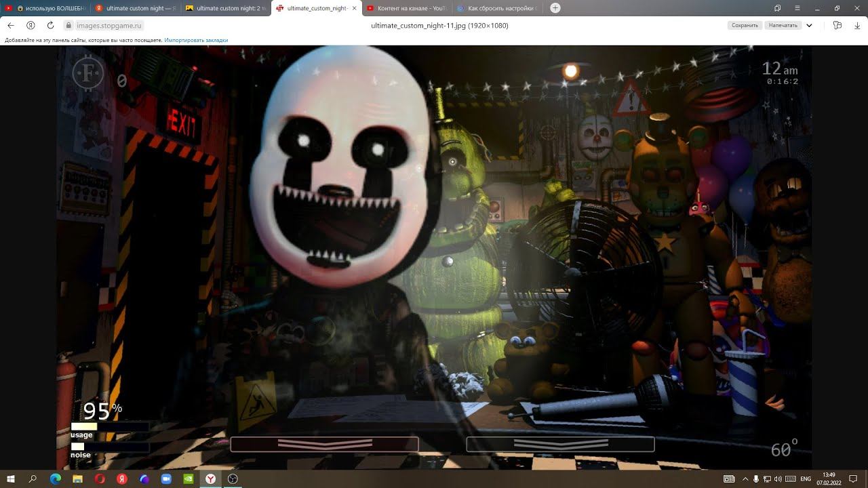Switch to the 'использую ВОЛШЕБН' YouTube tab
This screenshot has height=488, width=868.
pos(45,8)
